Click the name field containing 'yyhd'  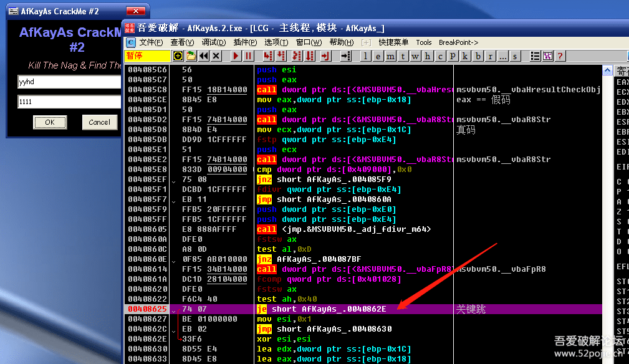tap(69, 82)
